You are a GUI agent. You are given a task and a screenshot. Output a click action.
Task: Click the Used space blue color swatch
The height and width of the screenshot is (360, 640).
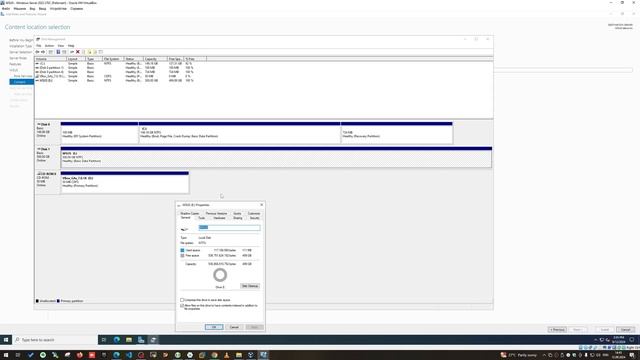click(182, 250)
